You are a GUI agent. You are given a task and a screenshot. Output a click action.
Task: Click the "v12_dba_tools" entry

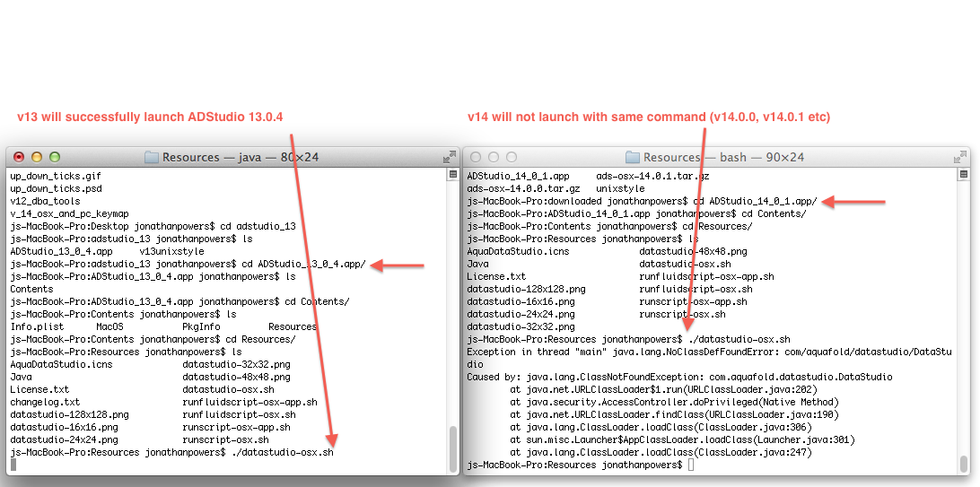[45, 201]
